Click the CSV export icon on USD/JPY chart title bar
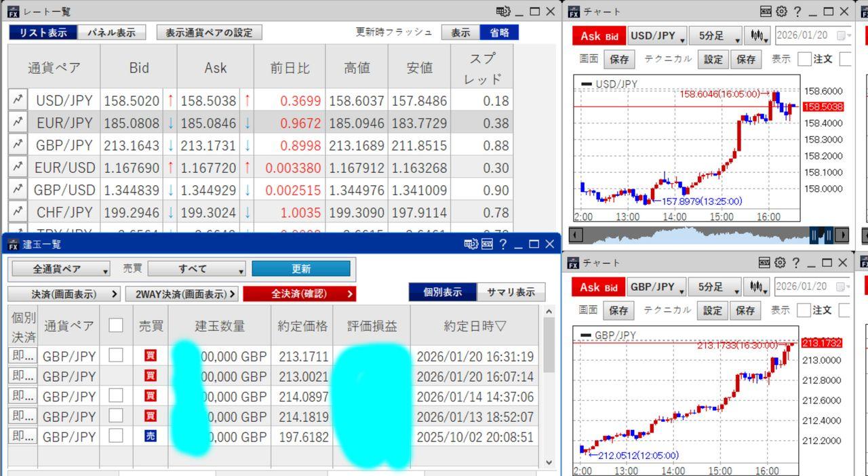The width and height of the screenshot is (868, 476). (x=764, y=12)
